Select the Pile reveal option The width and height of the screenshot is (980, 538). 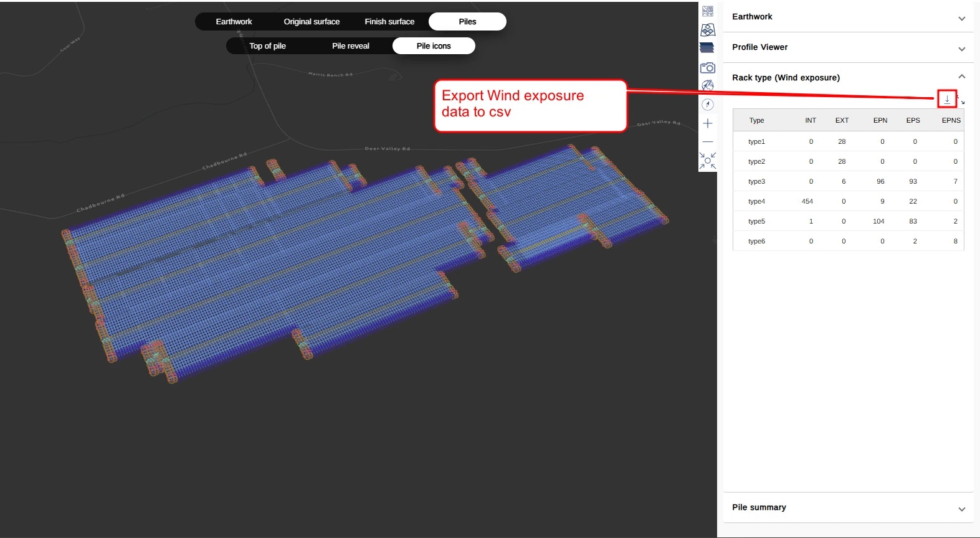(350, 45)
